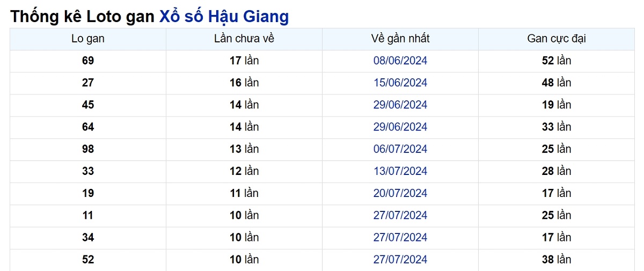This screenshot has height=271, width=644.
Task: Select loto number 69
Action: [88, 61]
